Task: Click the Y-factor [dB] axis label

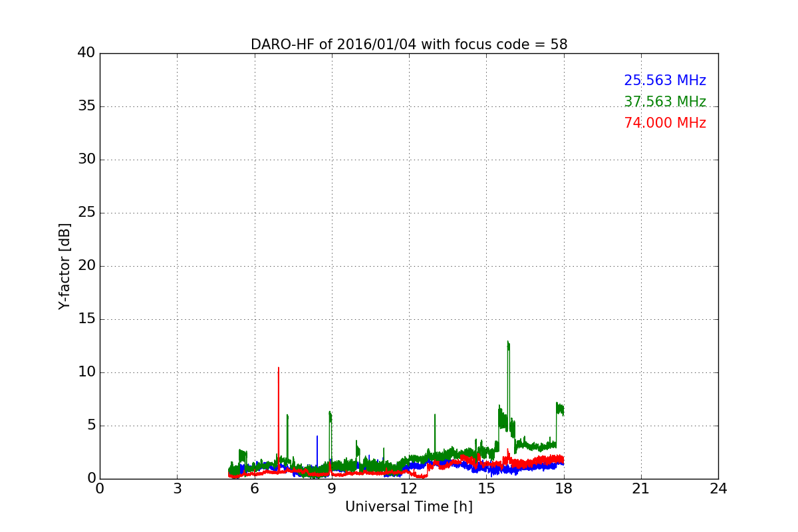Action: pyautogui.click(x=65, y=266)
